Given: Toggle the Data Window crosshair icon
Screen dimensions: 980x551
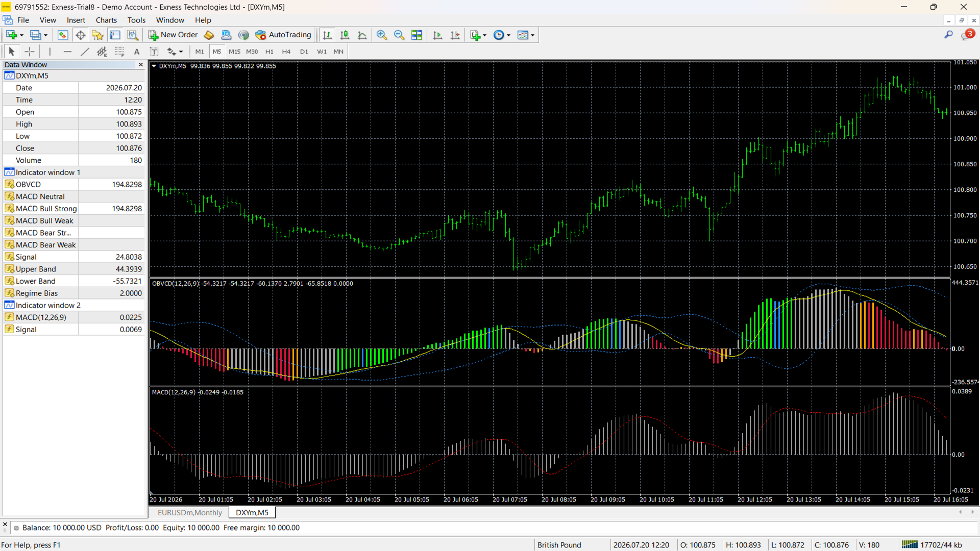Looking at the screenshot, I should tap(80, 35).
